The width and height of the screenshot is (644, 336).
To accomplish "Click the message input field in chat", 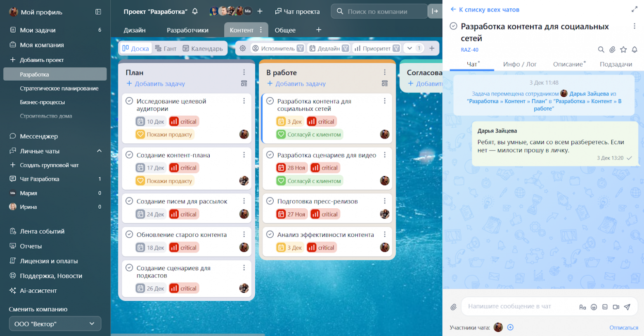I will [520, 306].
